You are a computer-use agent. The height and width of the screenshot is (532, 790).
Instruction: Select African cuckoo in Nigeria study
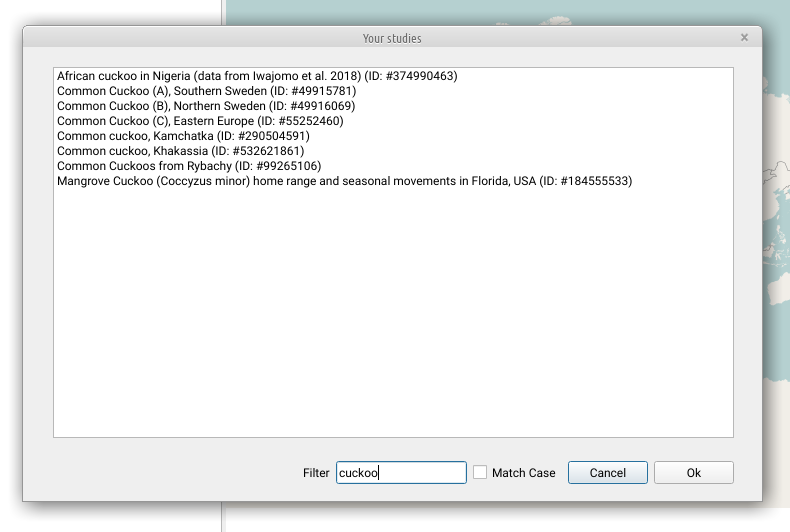click(x=257, y=76)
